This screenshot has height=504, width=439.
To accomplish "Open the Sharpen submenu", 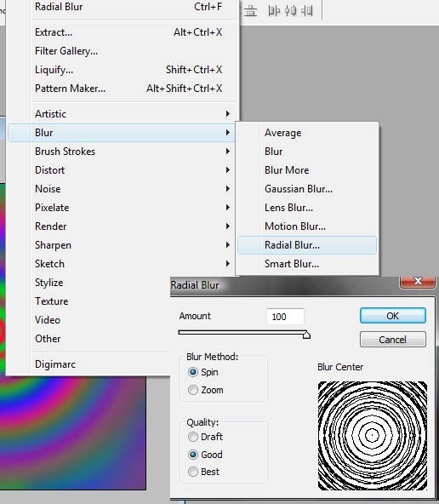I will [122, 245].
